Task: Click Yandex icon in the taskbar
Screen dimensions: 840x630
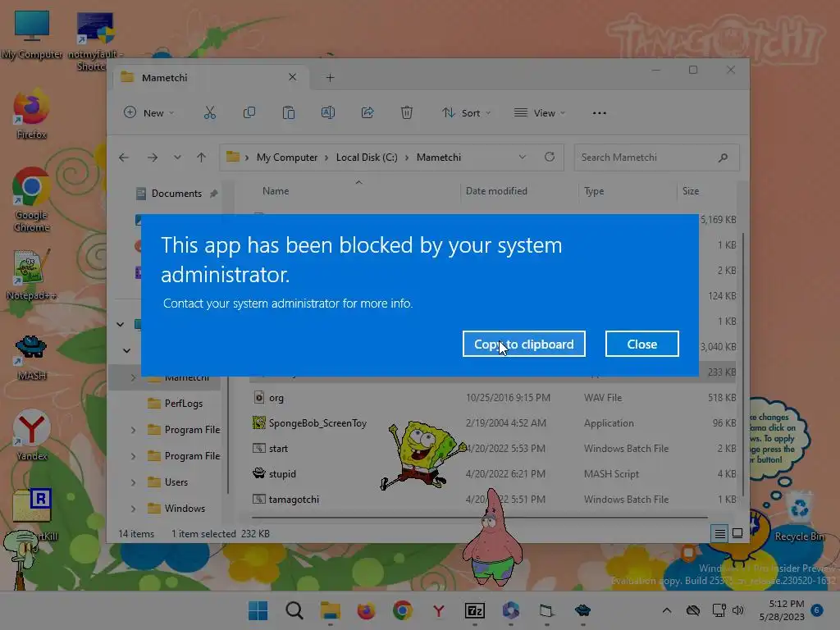Action: point(439,610)
